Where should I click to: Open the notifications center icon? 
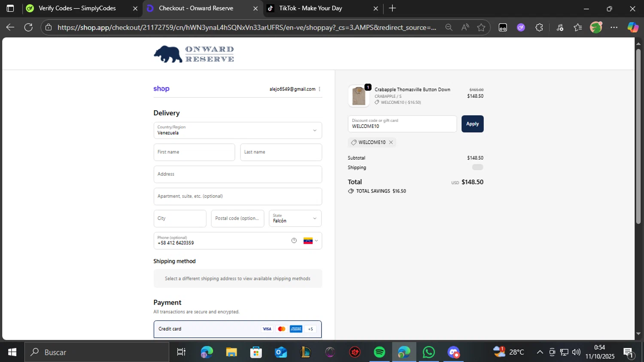[629, 352]
